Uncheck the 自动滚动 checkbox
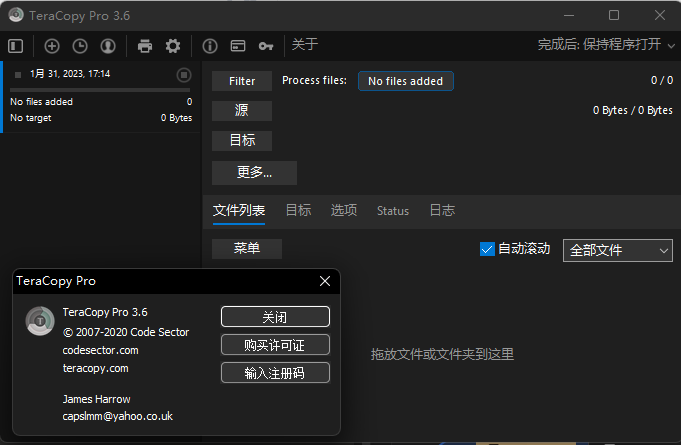This screenshot has height=445, width=681. pos(487,249)
